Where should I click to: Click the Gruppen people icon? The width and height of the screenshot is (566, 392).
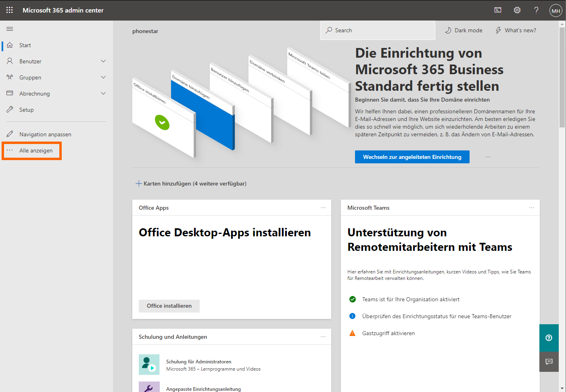click(10, 77)
